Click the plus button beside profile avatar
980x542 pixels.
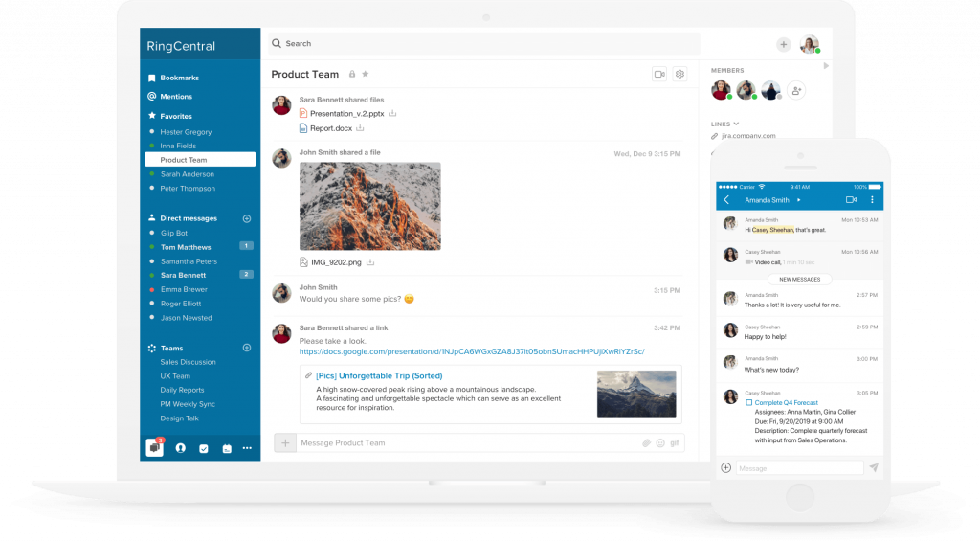[x=783, y=44]
